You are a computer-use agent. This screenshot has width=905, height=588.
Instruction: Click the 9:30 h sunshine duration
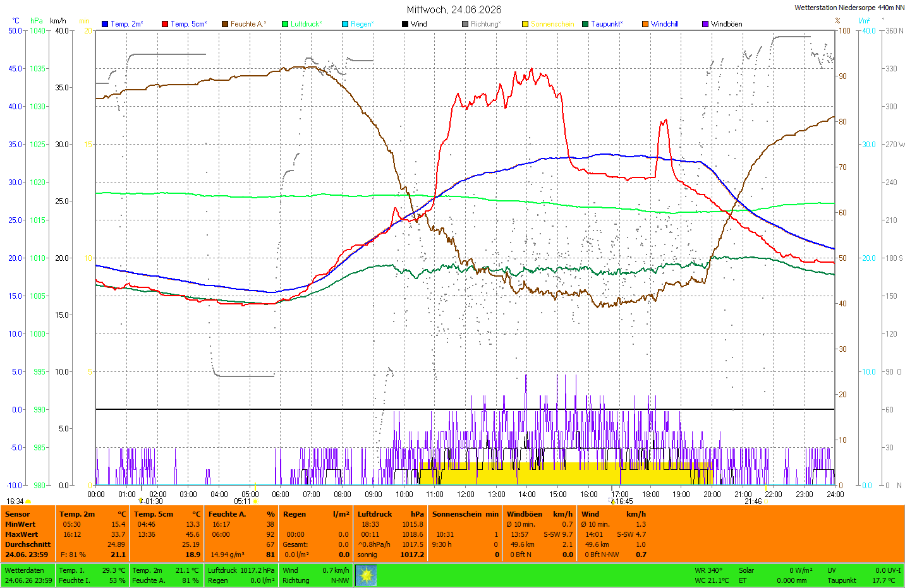coord(442,544)
